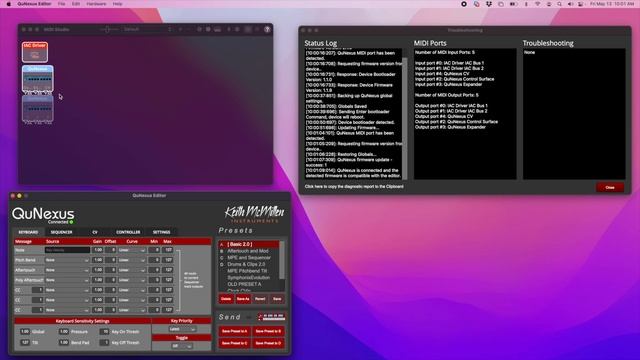Open the Pitch Bend source dropdown
This screenshot has width=640, height=360.
pos(67,260)
